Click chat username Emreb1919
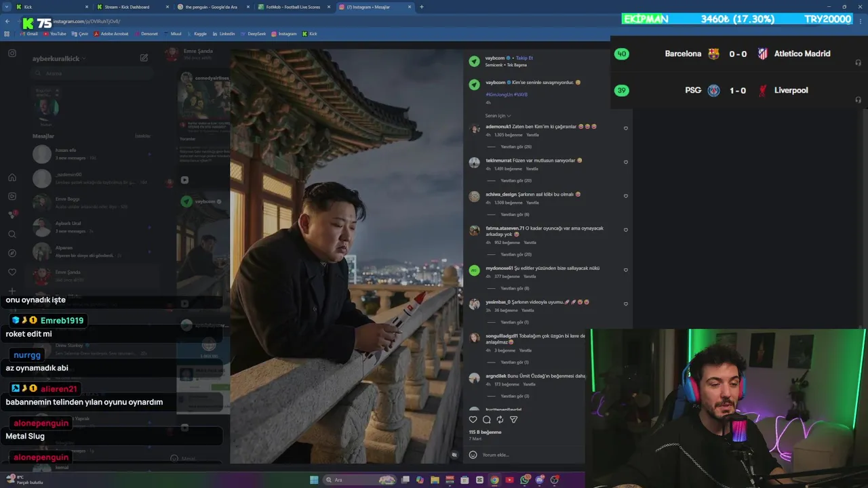The width and height of the screenshot is (868, 488). coord(62,321)
